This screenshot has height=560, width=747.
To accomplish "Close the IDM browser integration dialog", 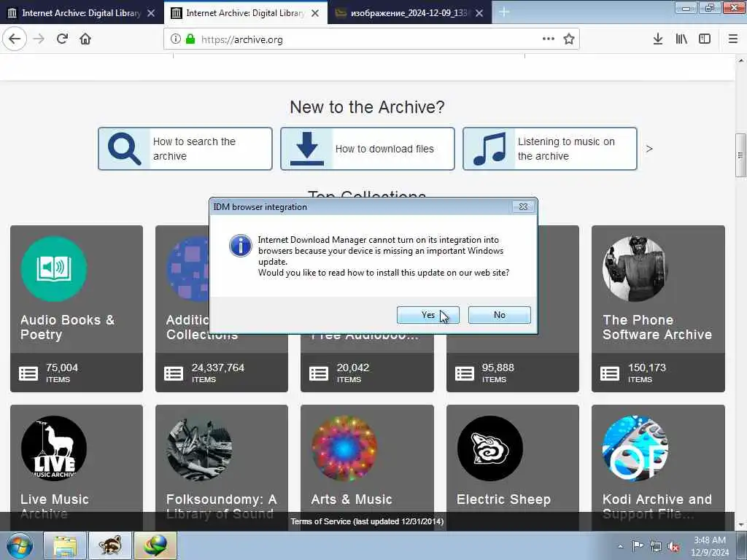I will (x=523, y=206).
